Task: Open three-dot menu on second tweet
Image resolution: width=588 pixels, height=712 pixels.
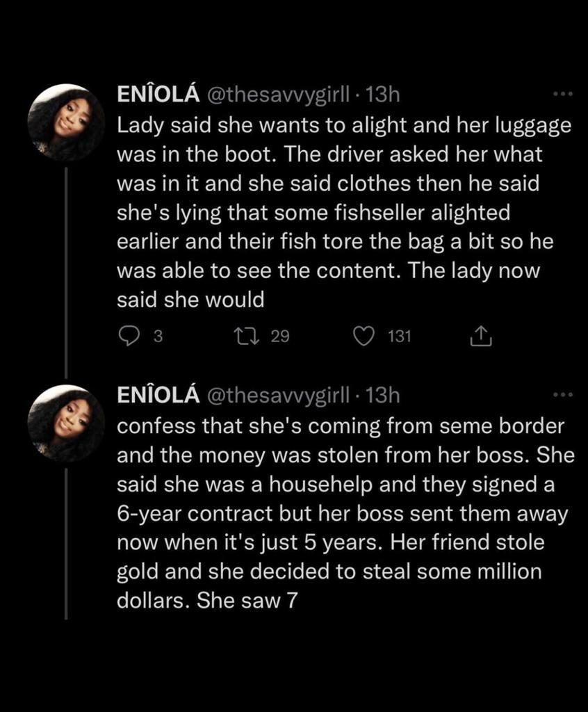Action: pos(561,395)
